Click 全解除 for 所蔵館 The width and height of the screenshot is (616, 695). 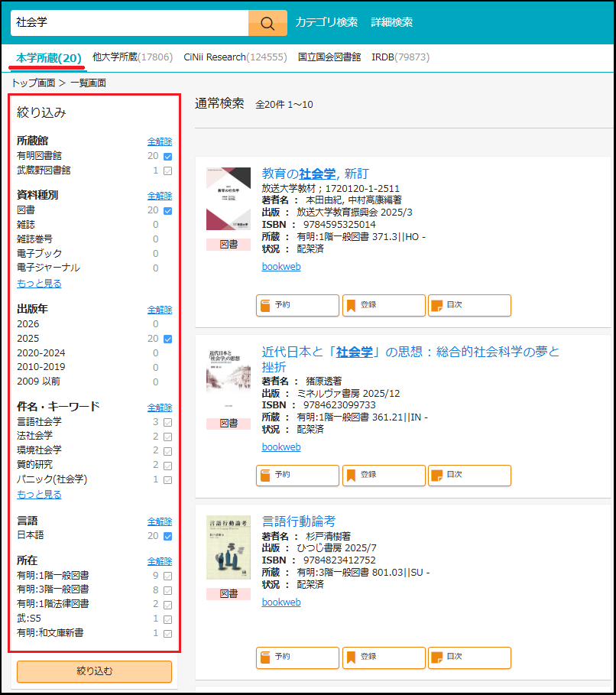160,141
